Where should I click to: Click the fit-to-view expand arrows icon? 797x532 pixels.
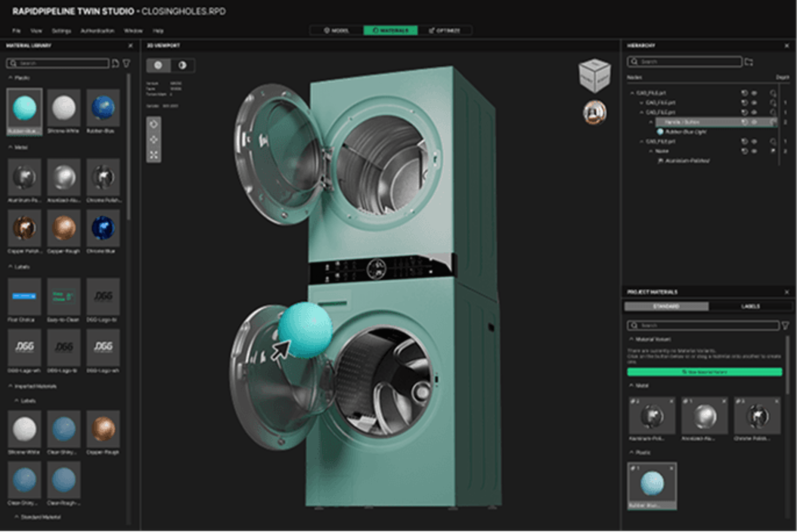point(154,155)
